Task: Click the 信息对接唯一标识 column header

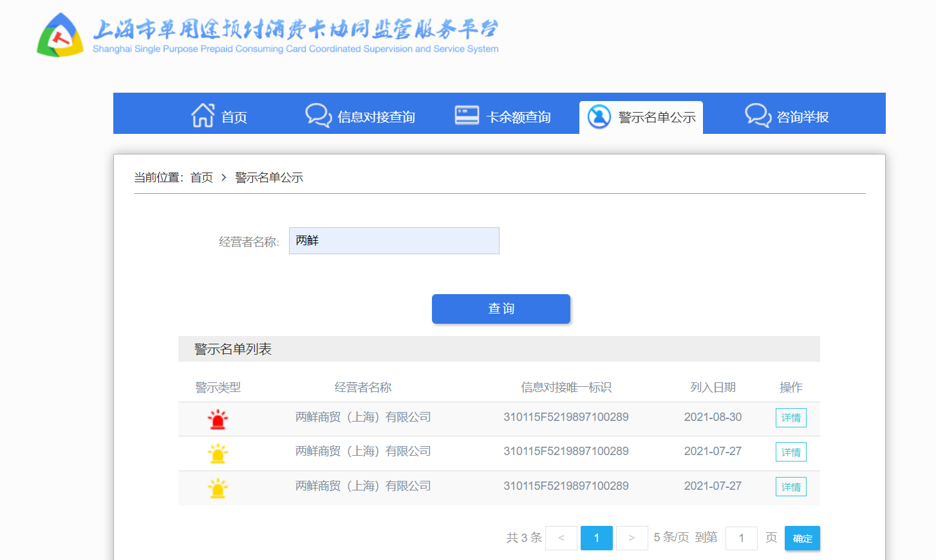Action: 566,387
